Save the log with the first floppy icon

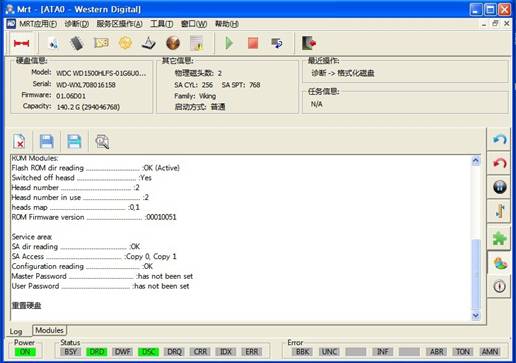point(47,141)
